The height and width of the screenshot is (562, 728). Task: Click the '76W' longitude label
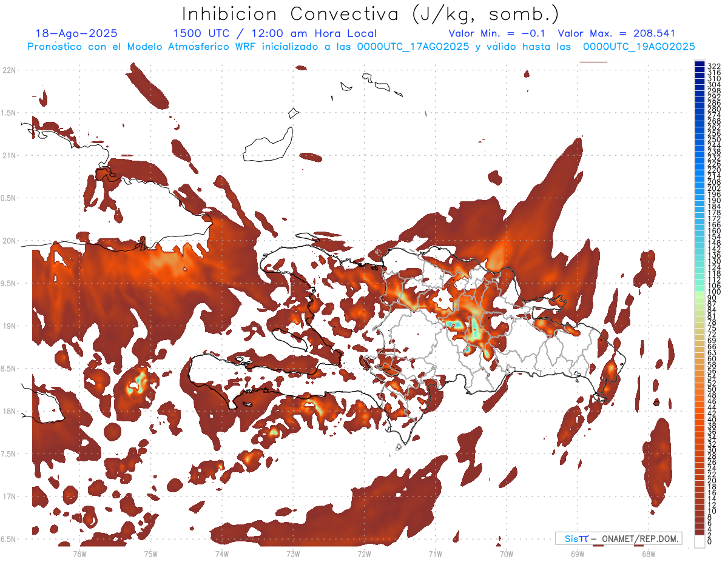click(79, 554)
